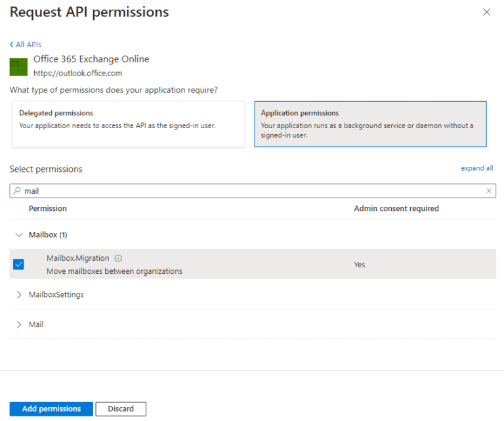Click the Admin consent required column header

tap(396, 208)
